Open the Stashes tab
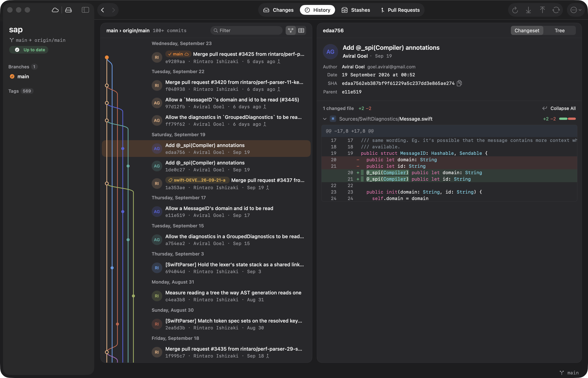Viewport: 588px width, 378px height. tap(356, 10)
